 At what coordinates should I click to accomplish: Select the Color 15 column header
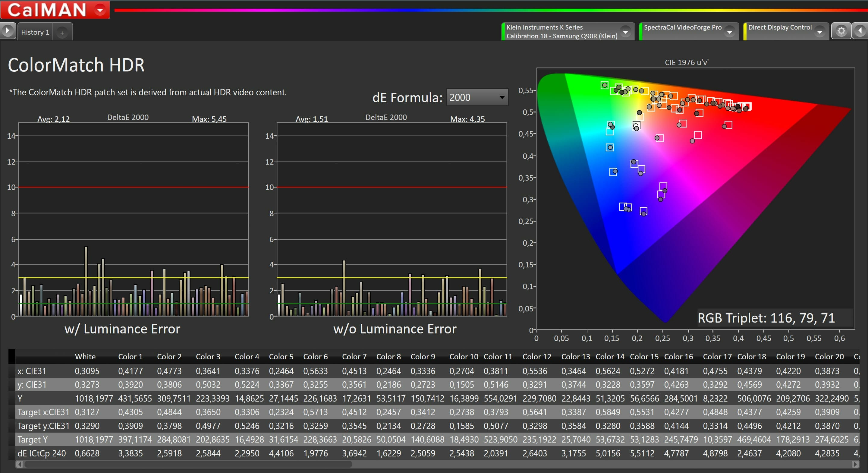coord(644,357)
